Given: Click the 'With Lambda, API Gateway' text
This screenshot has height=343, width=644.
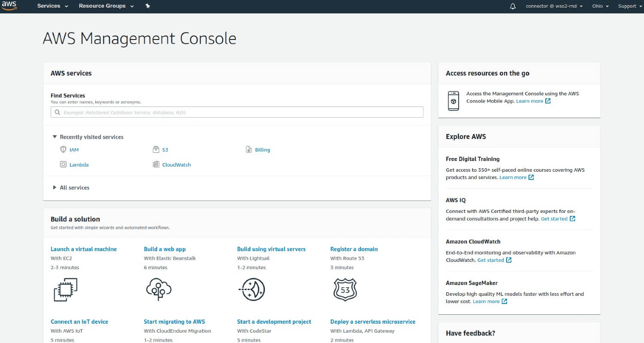Looking at the screenshot, I should pyautogui.click(x=362, y=331).
